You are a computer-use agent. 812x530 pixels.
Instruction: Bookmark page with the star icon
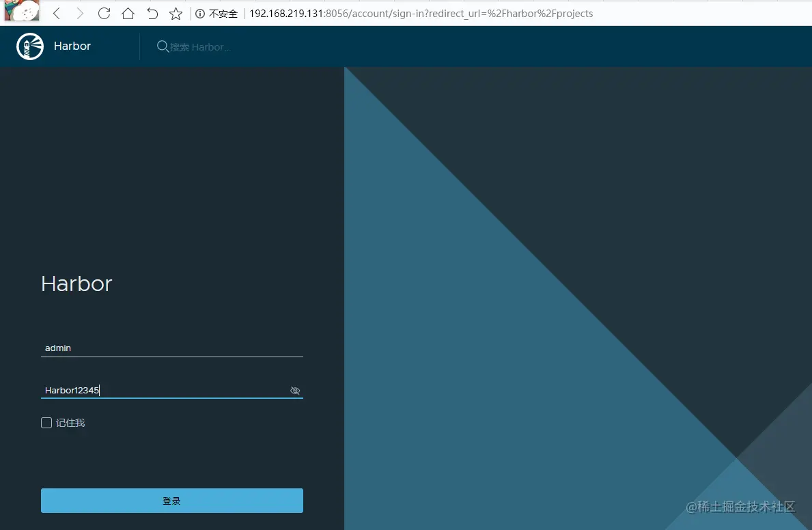176,14
